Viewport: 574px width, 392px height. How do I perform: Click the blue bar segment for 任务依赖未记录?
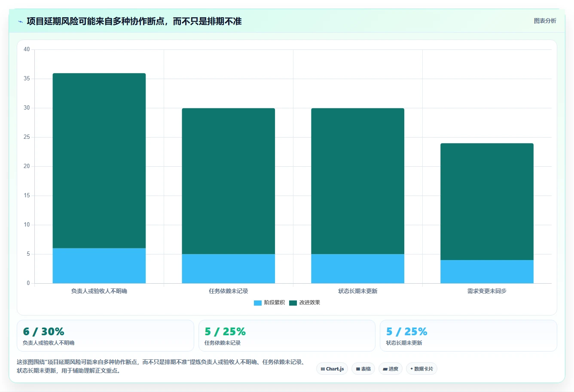[x=229, y=269]
